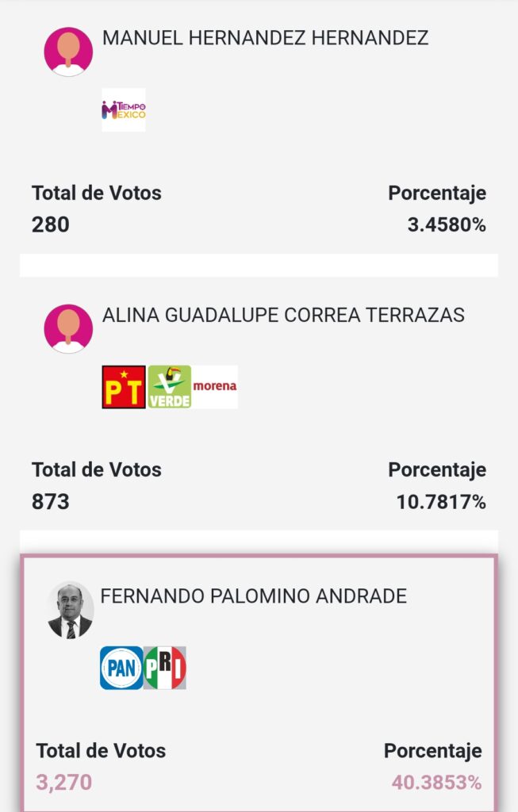Click the 3,270 total votes value
The width and height of the screenshot is (518, 812).
coord(64,783)
